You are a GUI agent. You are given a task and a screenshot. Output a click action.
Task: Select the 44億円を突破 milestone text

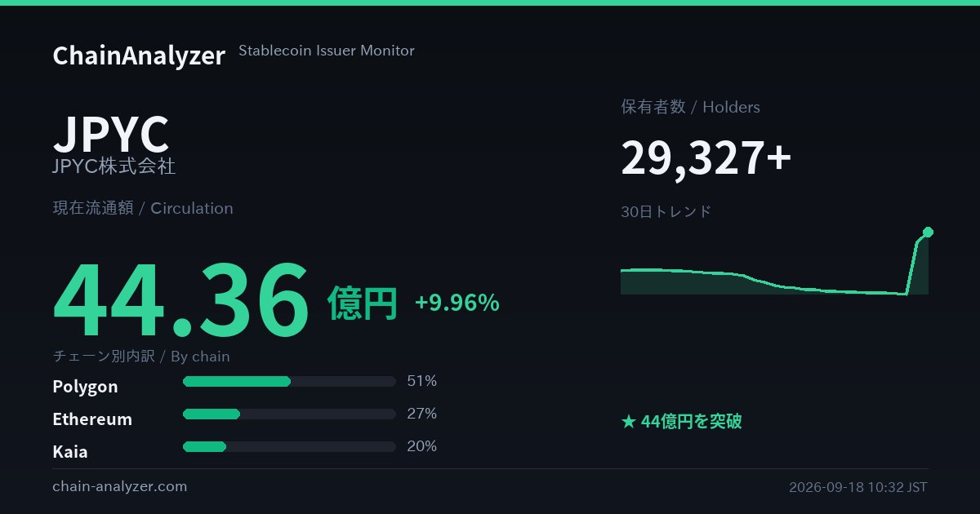coord(692,422)
